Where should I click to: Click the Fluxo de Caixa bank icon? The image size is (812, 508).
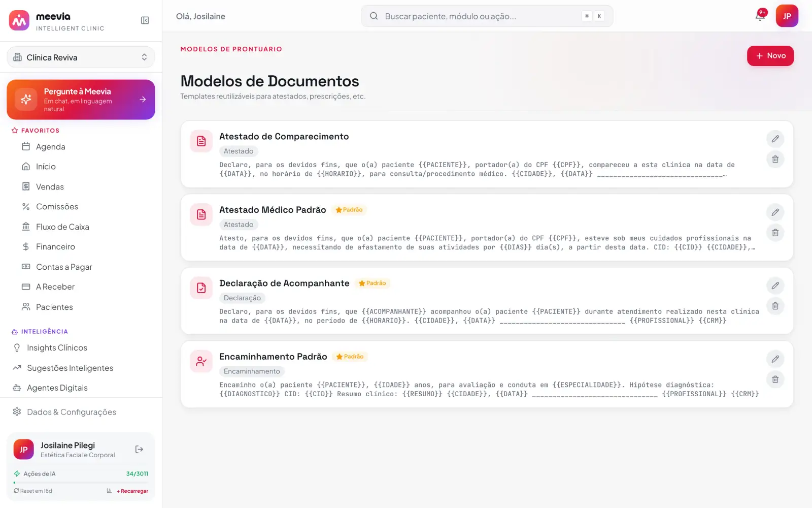coord(26,227)
